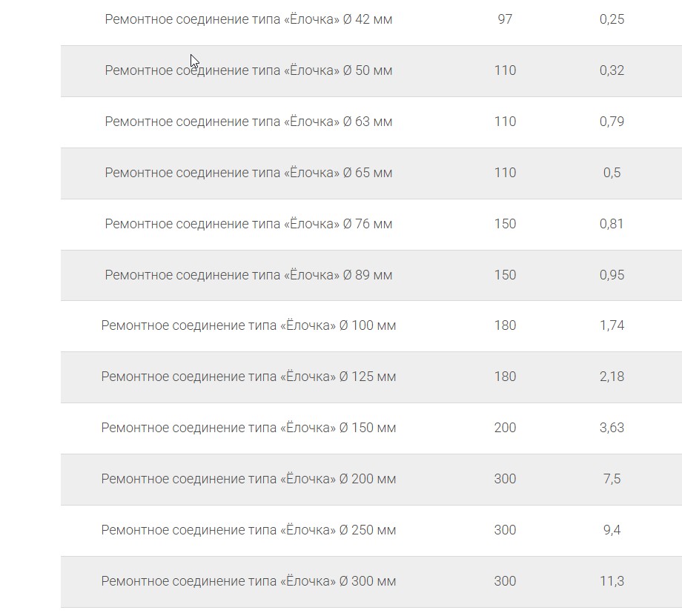Image resolution: width=682 pixels, height=616 pixels.
Task: Click the «Ёлочка» Ø 63 мм row label
Action: point(248,122)
